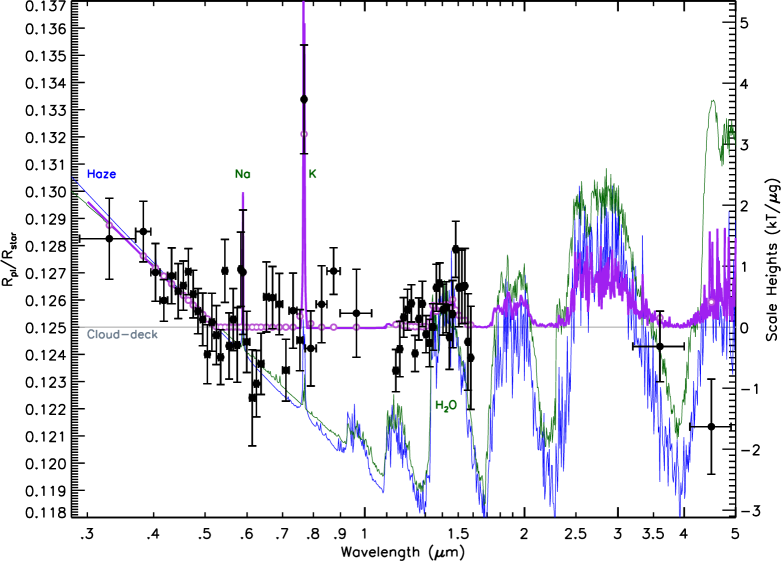Click the right-axis 0 scale height label
Screen dimensions: 781x561
744,328
